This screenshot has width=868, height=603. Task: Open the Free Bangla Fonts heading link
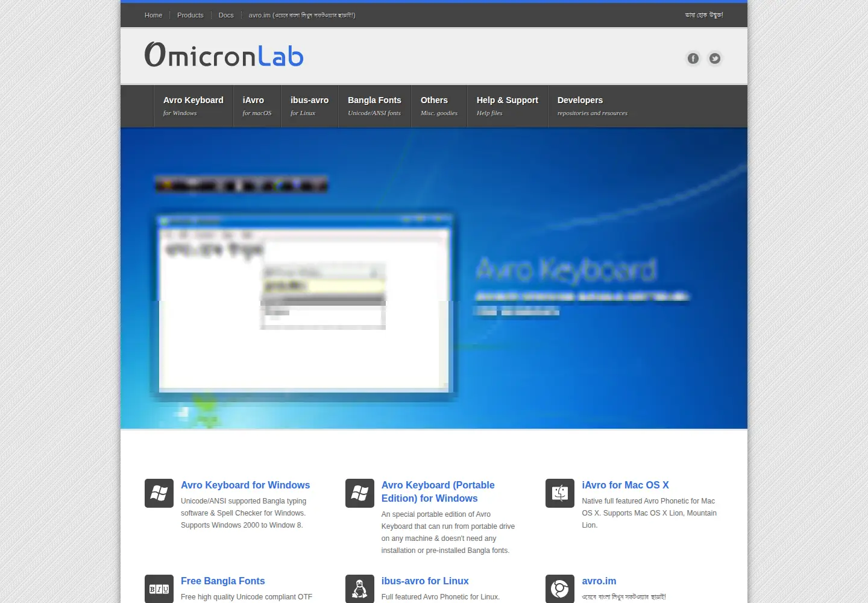(223, 581)
